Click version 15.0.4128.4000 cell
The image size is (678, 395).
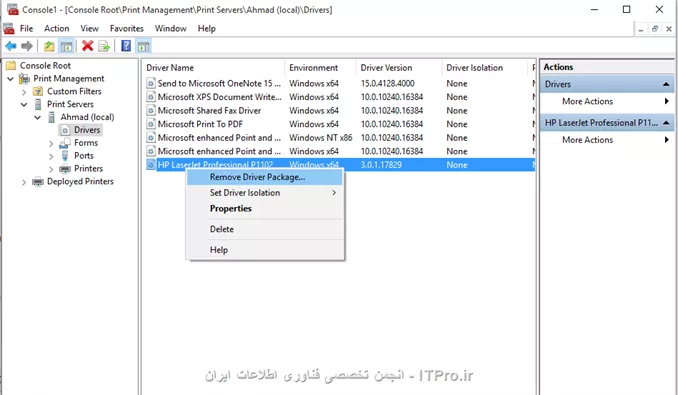tap(387, 83)
